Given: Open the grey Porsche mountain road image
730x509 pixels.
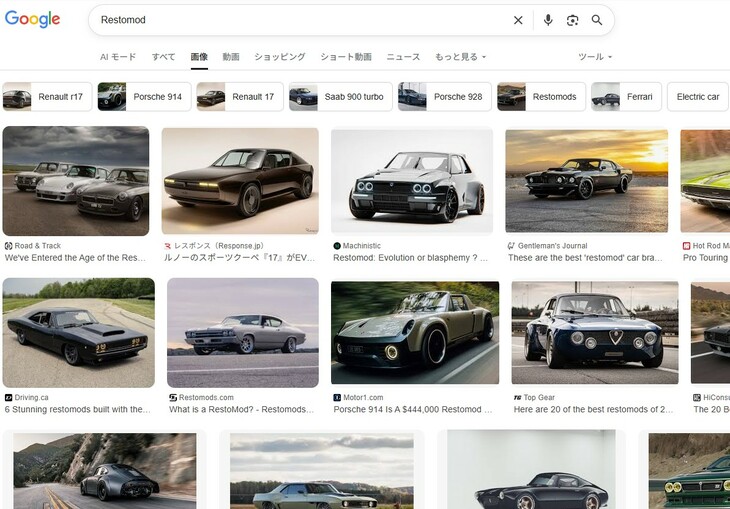Looking at the screenshot, I should click(105, 471).
